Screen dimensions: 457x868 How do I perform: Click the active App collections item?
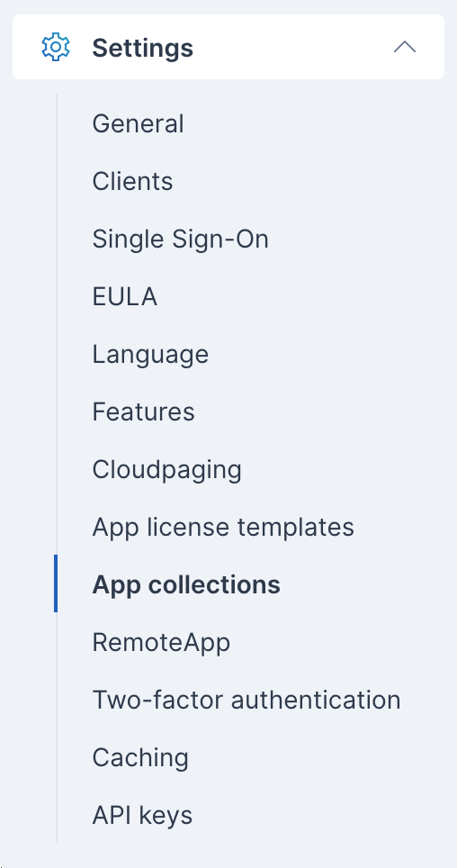click(x=186, y=584)
